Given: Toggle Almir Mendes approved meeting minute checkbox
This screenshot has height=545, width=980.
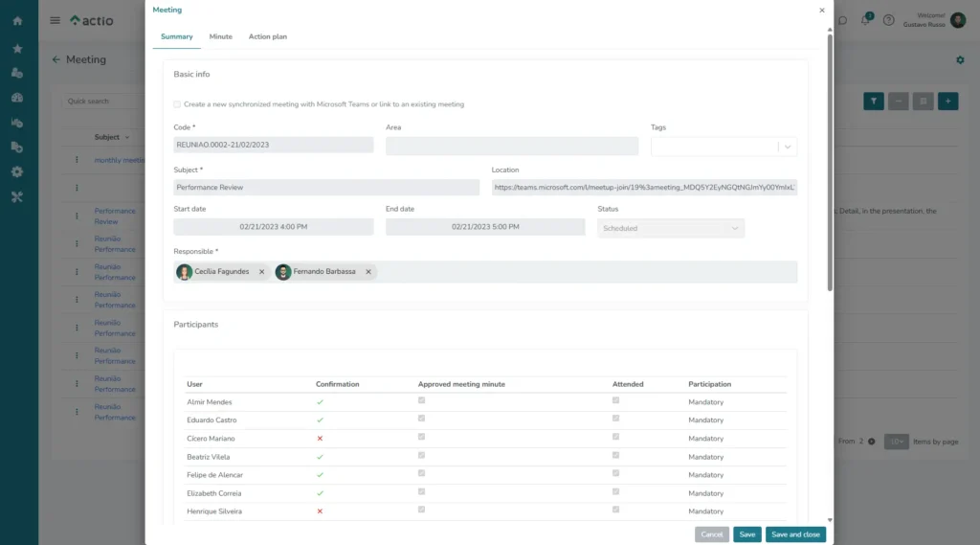Looking at the screenshot, I should coord(421,399).
